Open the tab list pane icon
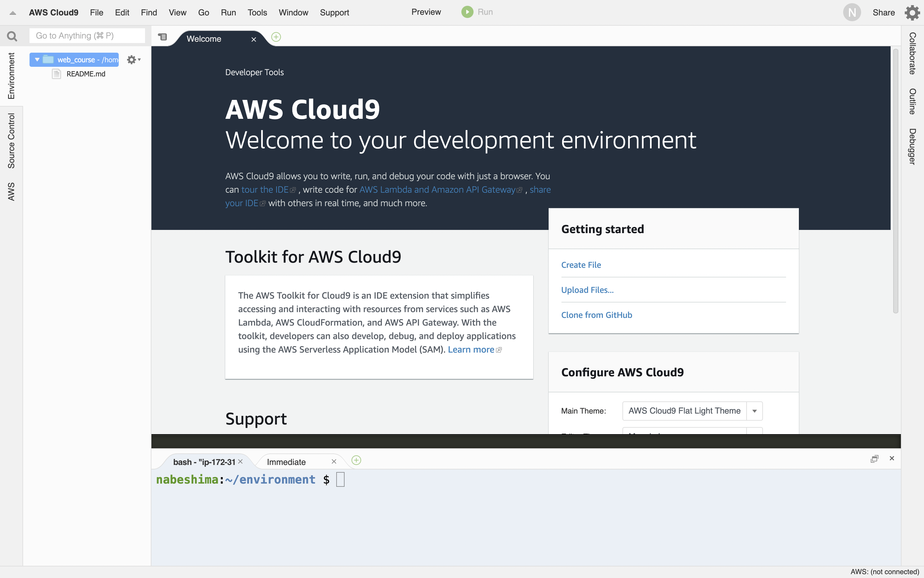 tap(163, 37)
